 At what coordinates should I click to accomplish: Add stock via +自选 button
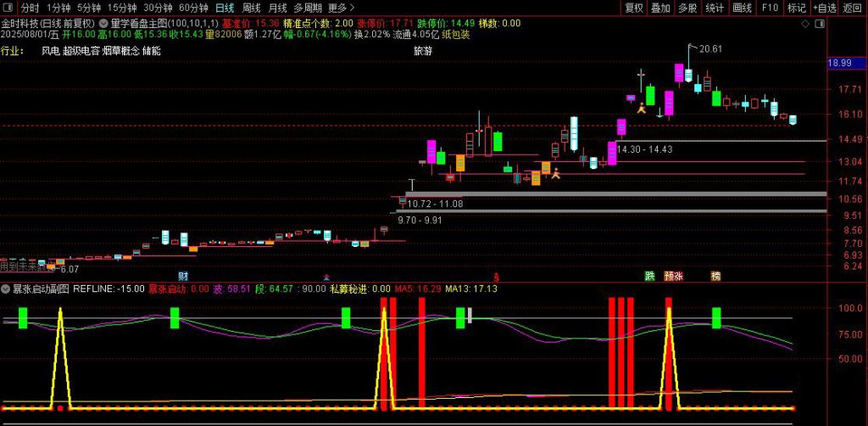[x=824, y=8]
